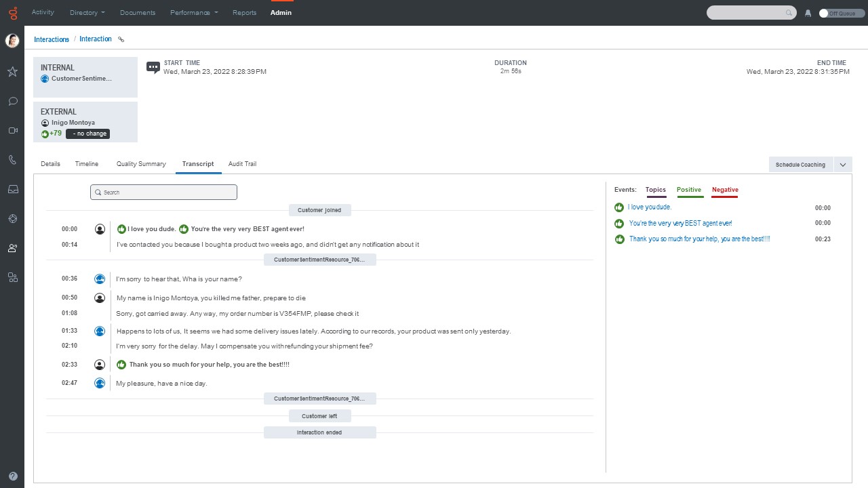Go to the Reports menu
The image size is (868, 488).
point(244,13)
